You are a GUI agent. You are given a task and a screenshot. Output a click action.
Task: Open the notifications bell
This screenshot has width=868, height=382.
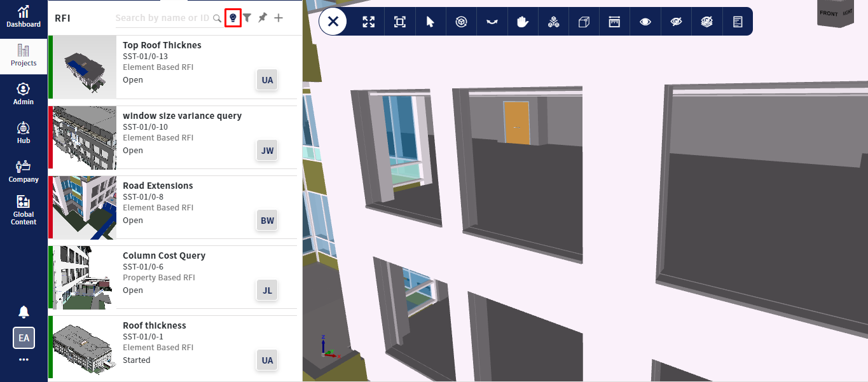point(24,311)
